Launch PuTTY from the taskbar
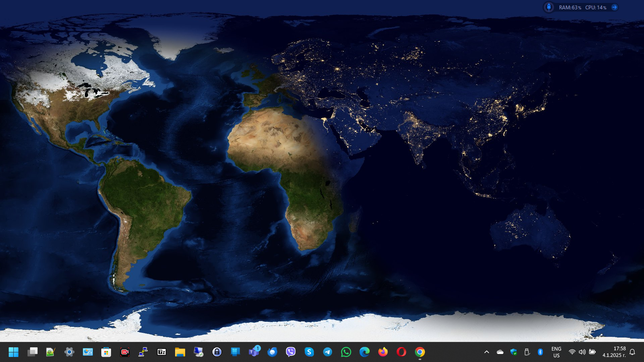This screenshot has height=362, width=644. coord(143,352)
